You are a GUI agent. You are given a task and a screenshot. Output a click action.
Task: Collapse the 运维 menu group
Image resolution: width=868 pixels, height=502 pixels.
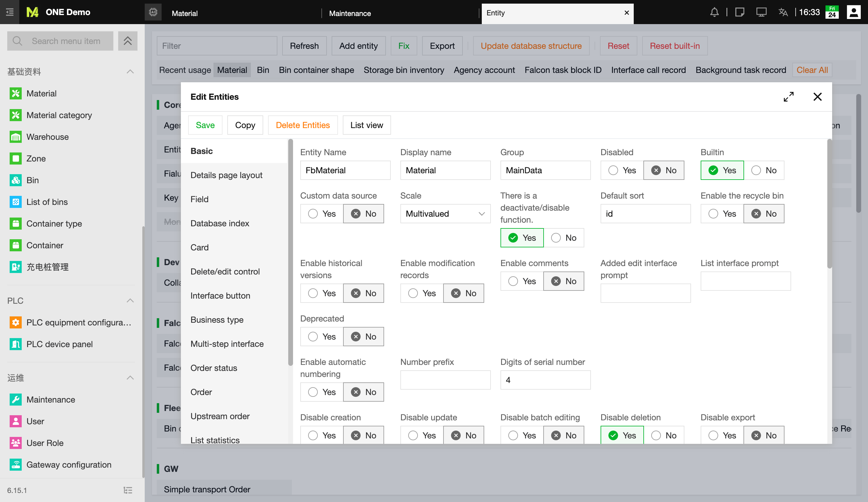(x=130, y=378)
